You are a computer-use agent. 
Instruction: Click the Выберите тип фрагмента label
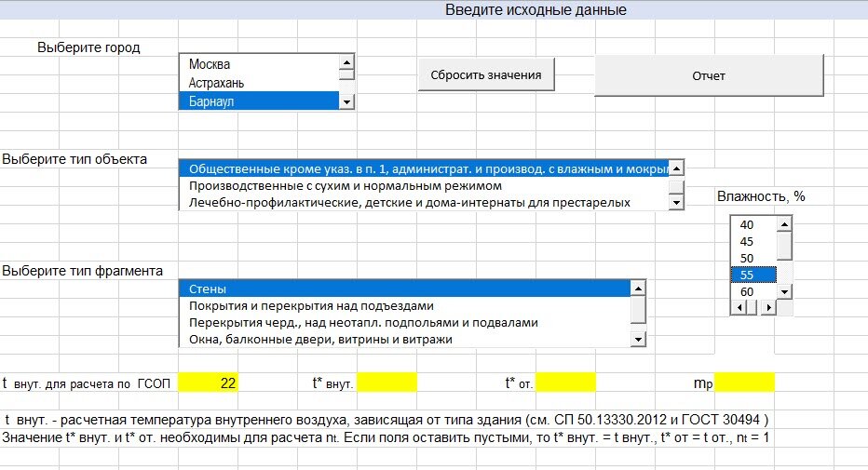coord(83,271)
